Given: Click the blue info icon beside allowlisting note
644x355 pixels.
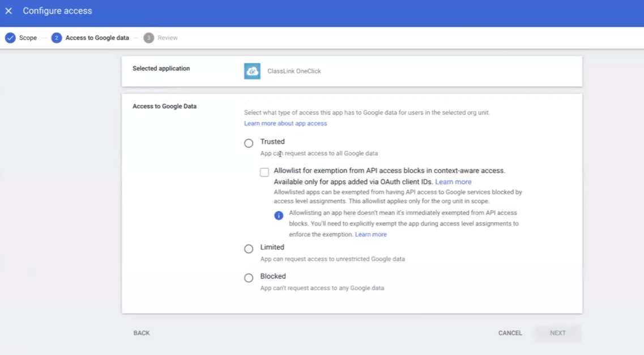Looking at the screenshot, I should click(x=279, y=215).
